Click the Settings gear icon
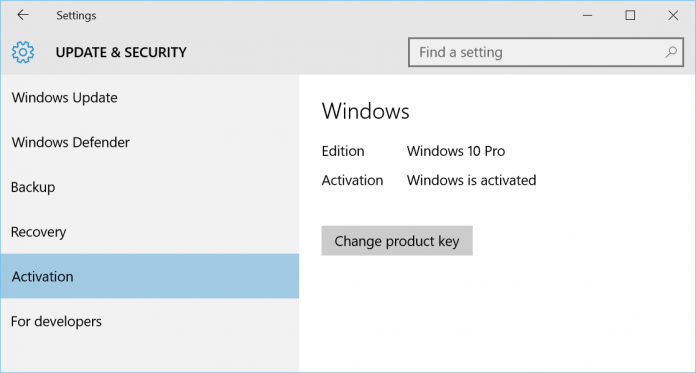 [23, 52]
